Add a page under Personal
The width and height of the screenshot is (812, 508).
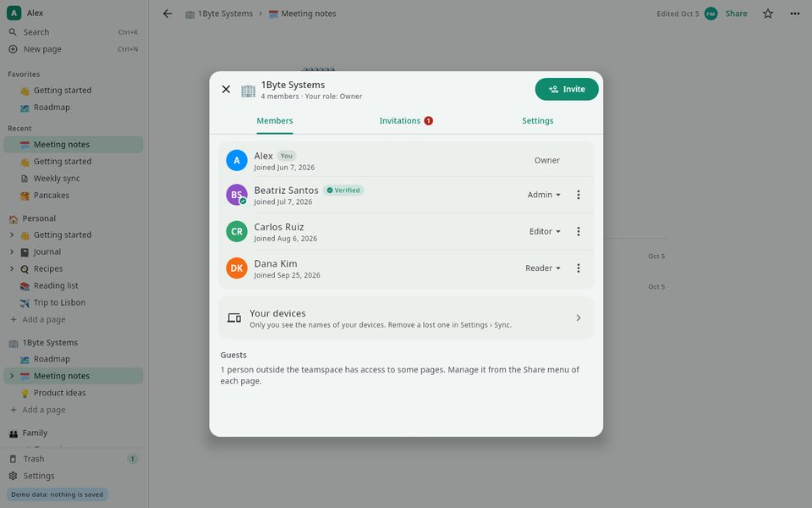click(x=73, y=320)
